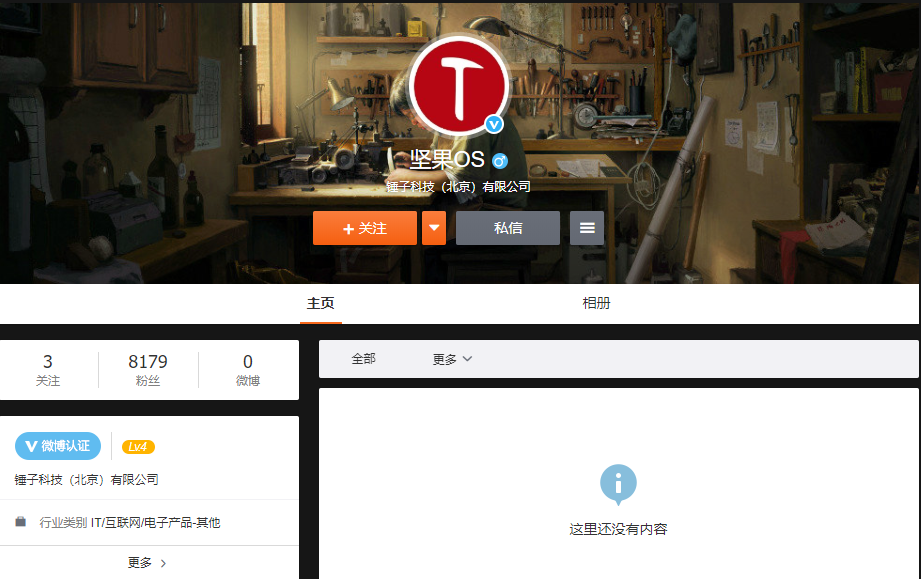Expand 更多 profile details at card bottom
The height and width of the screenshot is (579, 921).
(x=147, y=563)
